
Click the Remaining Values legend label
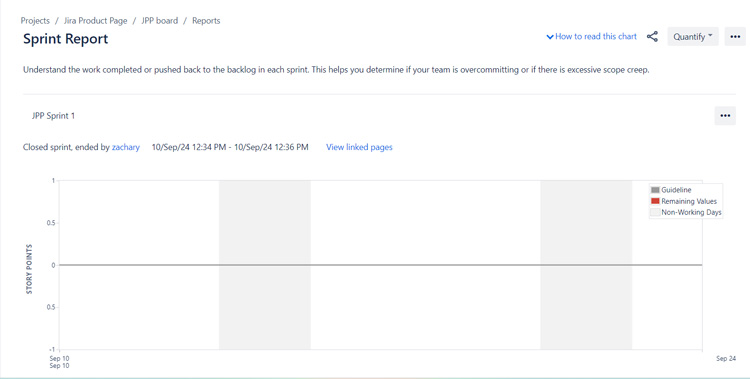pos(689,201)
